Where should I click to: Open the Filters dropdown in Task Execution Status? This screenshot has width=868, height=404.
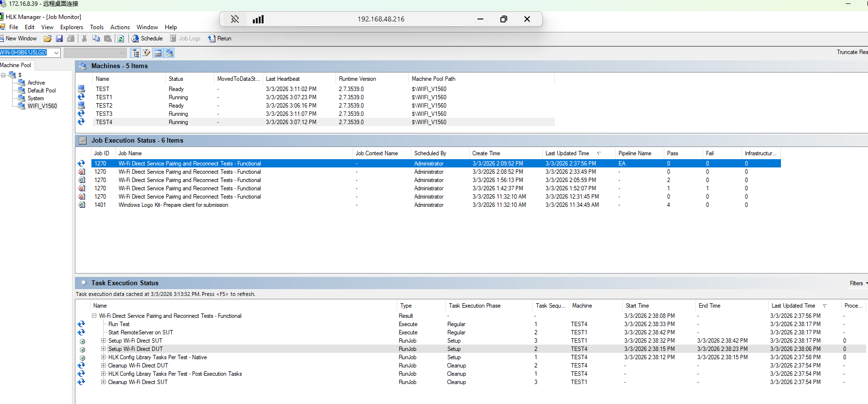coord(858,283)
